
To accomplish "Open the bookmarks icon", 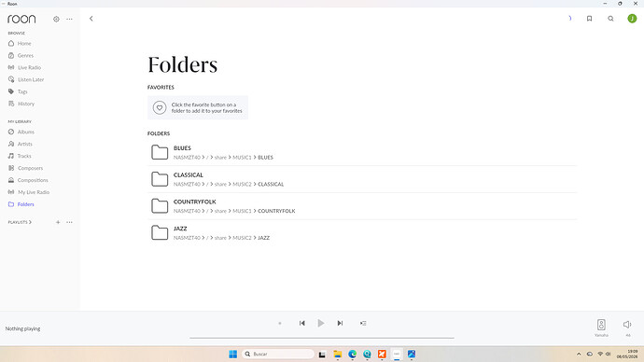I will pos(589,19).
